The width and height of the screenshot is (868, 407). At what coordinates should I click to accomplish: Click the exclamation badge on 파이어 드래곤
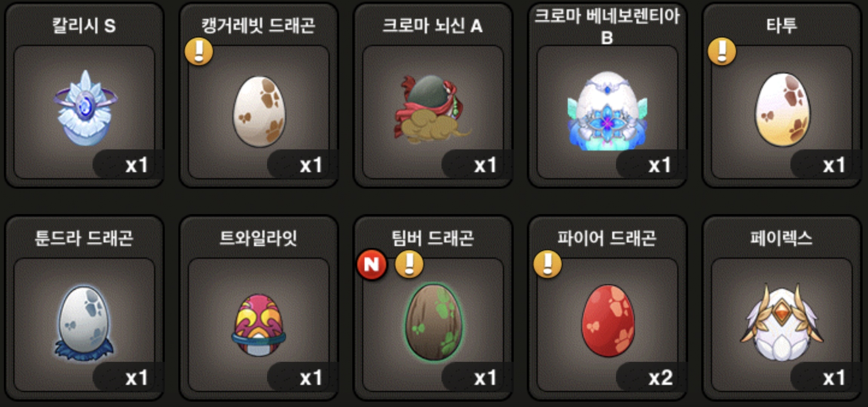pos(547,264)
